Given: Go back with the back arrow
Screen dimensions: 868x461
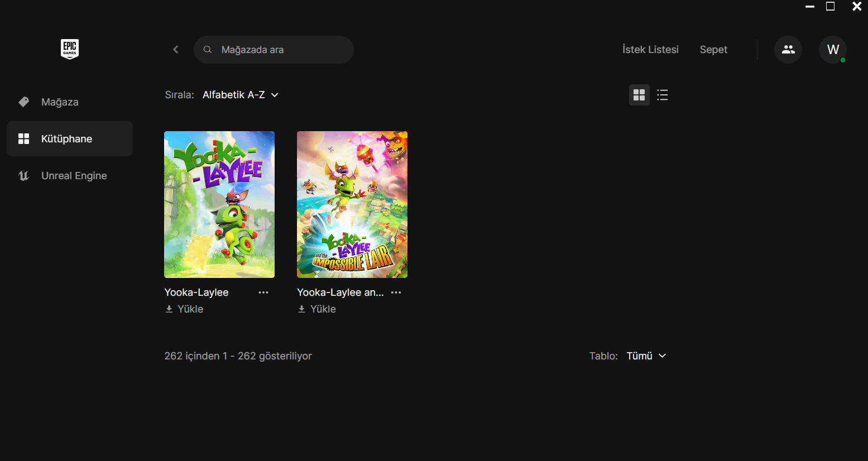Looking at the screenshot, I should click(x=176, y=50).
